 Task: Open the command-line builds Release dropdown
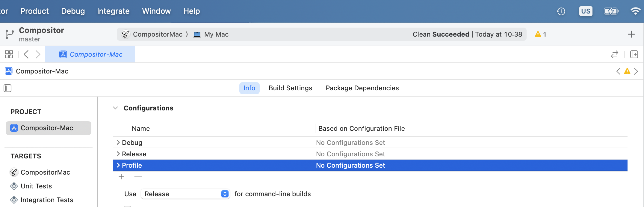pyautogui.click(x=185, y=194)
